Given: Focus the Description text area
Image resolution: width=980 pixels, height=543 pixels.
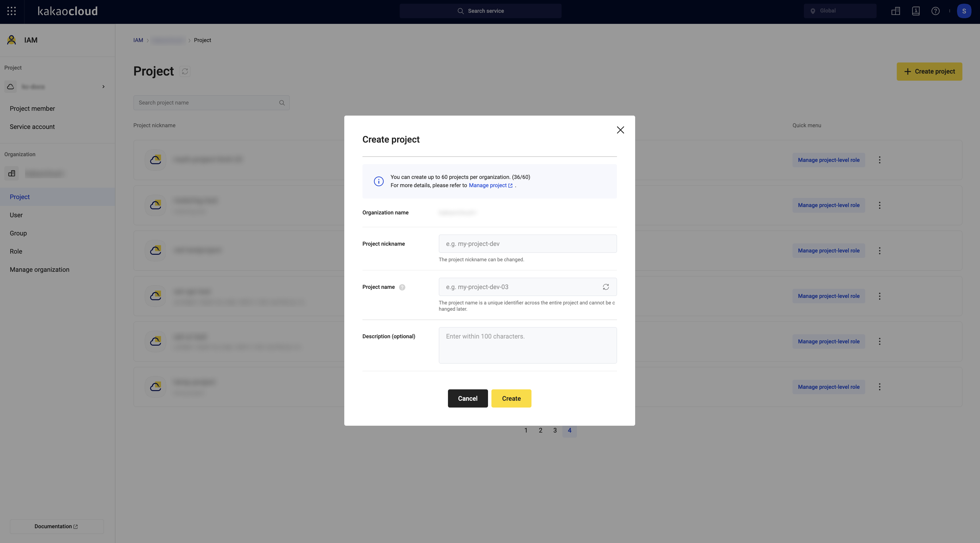Looking at the screenshot, I should click(528, 345).
